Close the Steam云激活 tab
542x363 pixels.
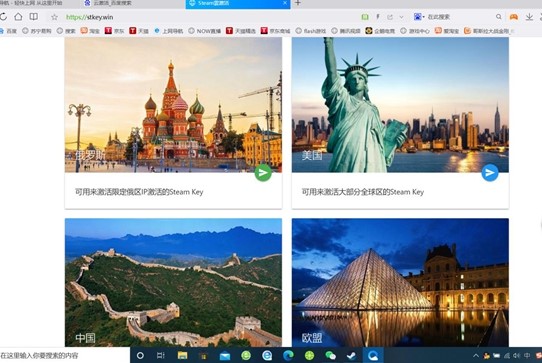pyautogui.click(x=285, y=3)
